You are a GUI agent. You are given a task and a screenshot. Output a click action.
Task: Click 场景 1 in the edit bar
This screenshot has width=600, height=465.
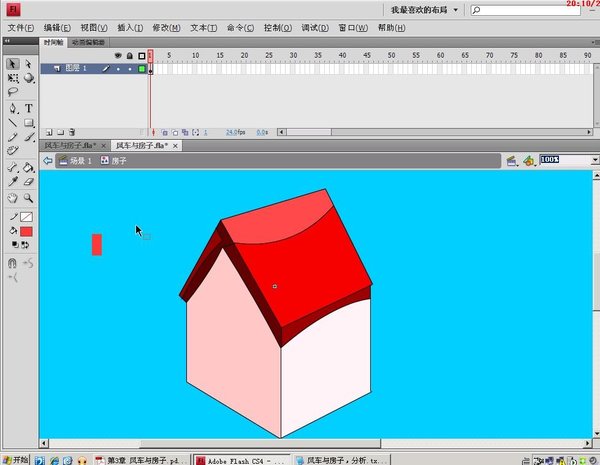pyautogui.click(x=76, y=160)
